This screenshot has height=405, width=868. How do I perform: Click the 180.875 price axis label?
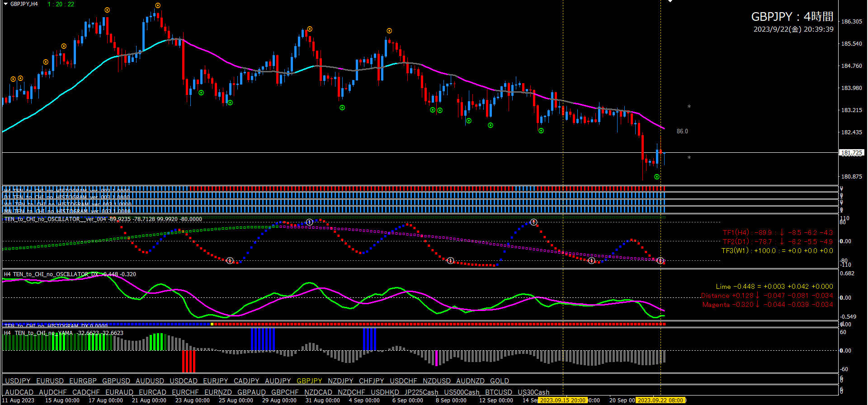pyautogui.click(x=851, y=177)
